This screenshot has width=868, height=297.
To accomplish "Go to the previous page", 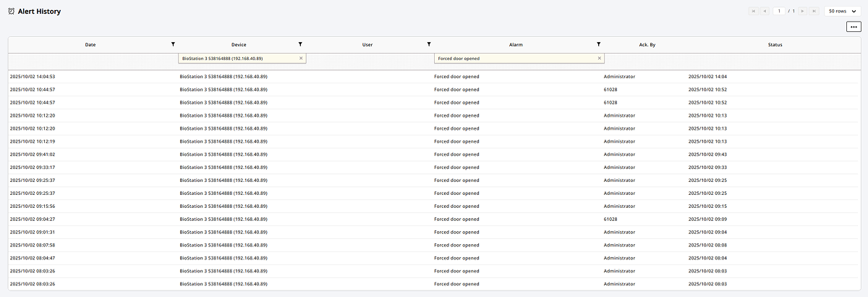I will click(765, 12).
